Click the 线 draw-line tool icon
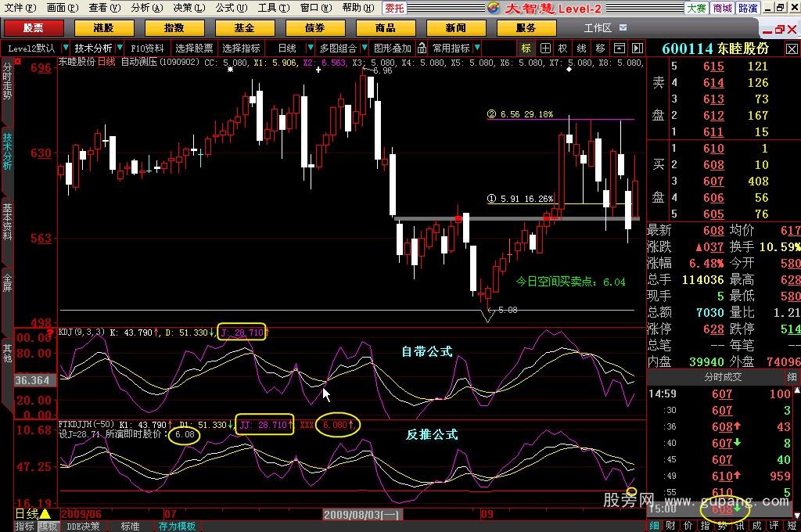Screen dimensions: 801x532 581,48
